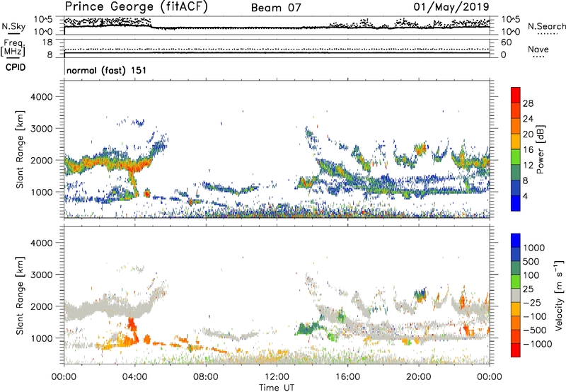This screenshot has height=392, width=566.
Task: Click the '4' power colorbar value
Action: [526, 196]
